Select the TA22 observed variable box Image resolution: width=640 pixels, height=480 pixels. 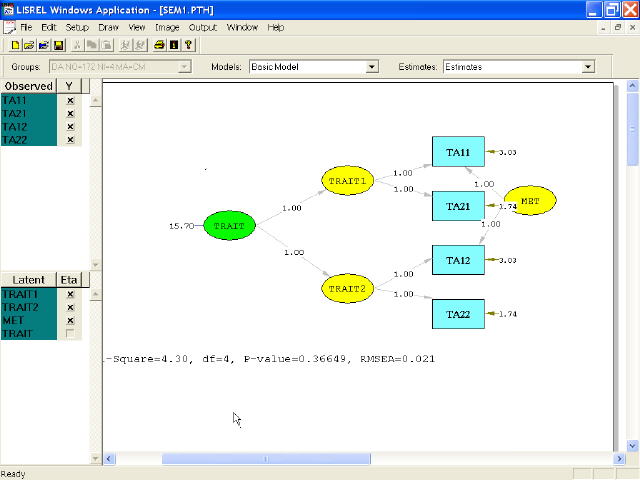[458, 314]
